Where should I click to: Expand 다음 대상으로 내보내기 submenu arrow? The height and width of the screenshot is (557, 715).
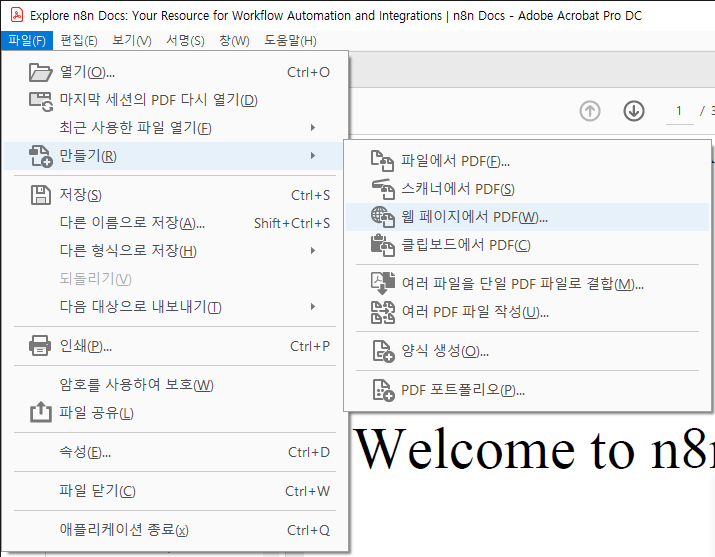coord(313,306)
